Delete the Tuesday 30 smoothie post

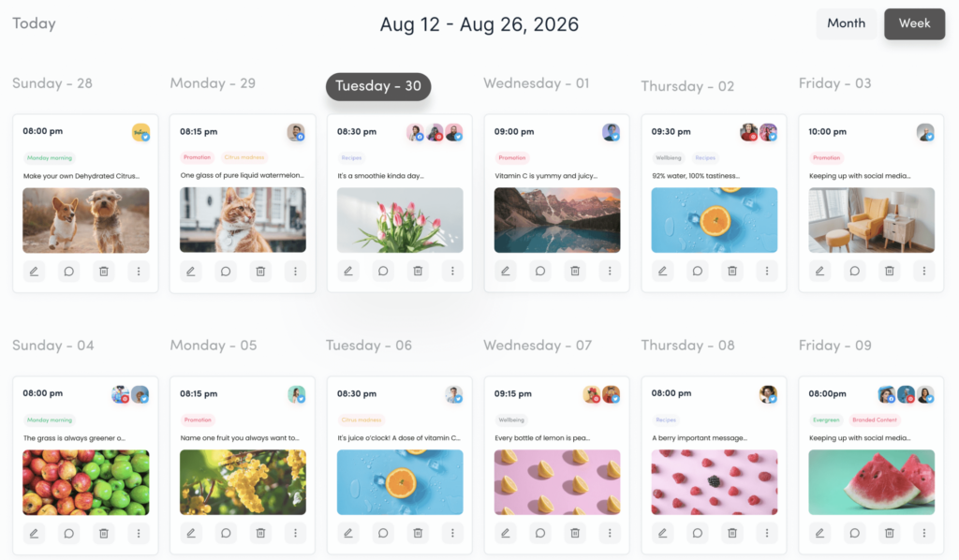click(x=417, y=271)
